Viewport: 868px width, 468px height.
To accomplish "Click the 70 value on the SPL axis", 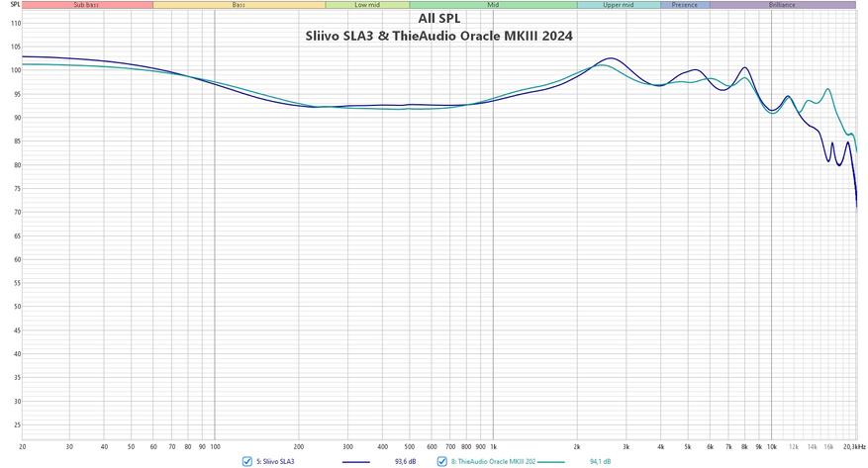I will point(17,212).
